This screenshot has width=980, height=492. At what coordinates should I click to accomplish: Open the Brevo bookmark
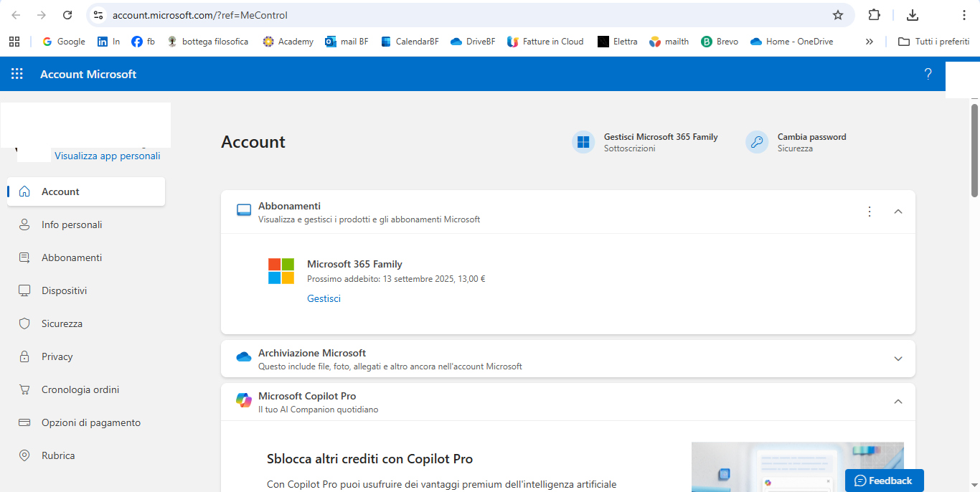pos(720,42)
